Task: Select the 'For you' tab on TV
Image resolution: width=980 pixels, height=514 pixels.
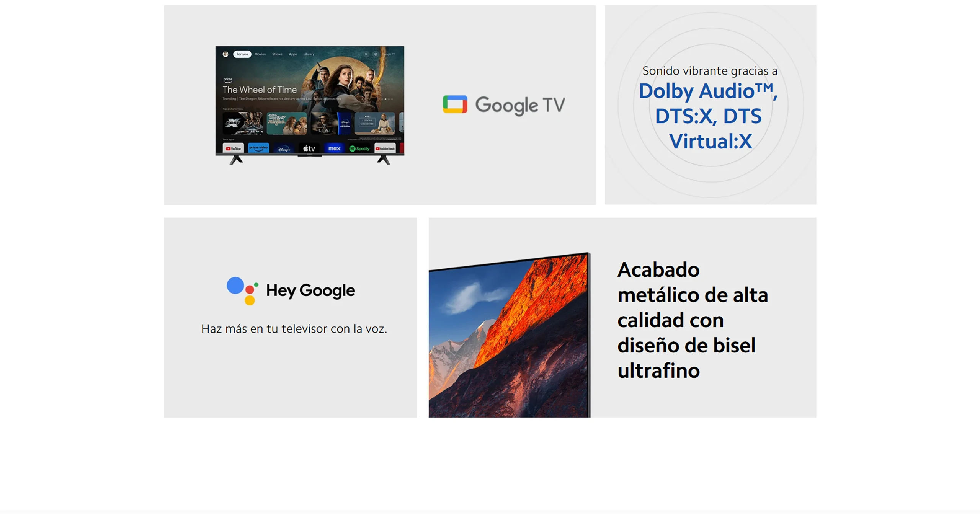Action: [242, 54]
